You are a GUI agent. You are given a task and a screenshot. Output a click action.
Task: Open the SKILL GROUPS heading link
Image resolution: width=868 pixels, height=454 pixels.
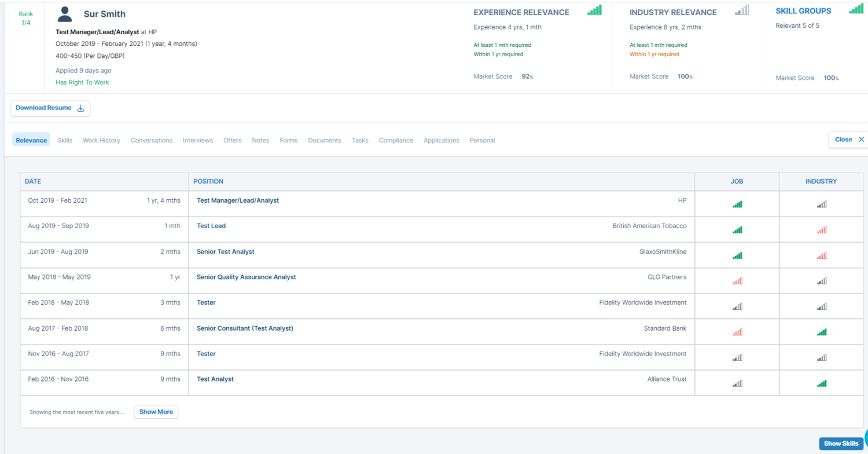[x=803, y=11]
